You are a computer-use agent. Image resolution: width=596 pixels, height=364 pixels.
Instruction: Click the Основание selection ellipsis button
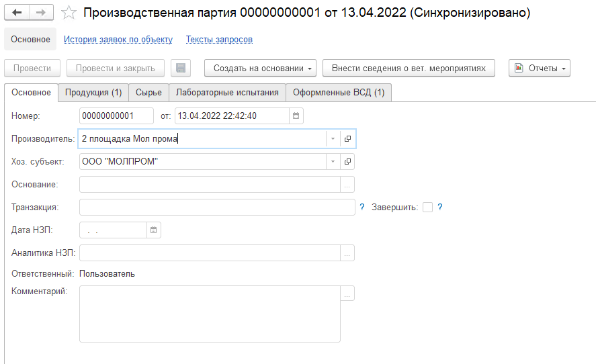tap(347, 185)
